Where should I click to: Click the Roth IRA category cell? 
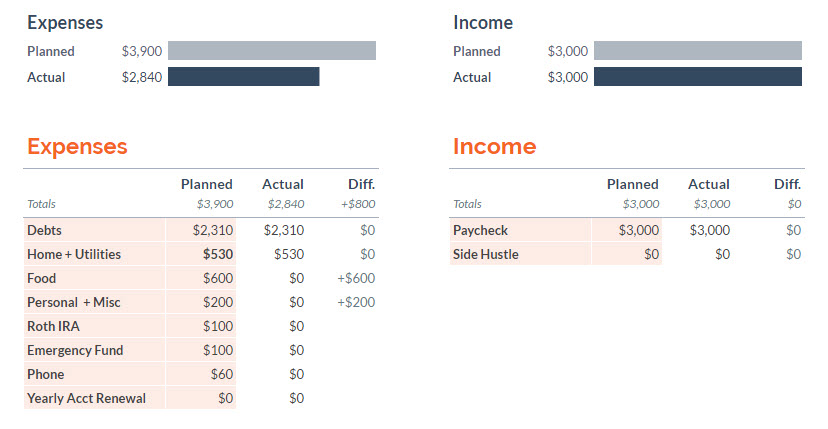(x=90, y=326)
